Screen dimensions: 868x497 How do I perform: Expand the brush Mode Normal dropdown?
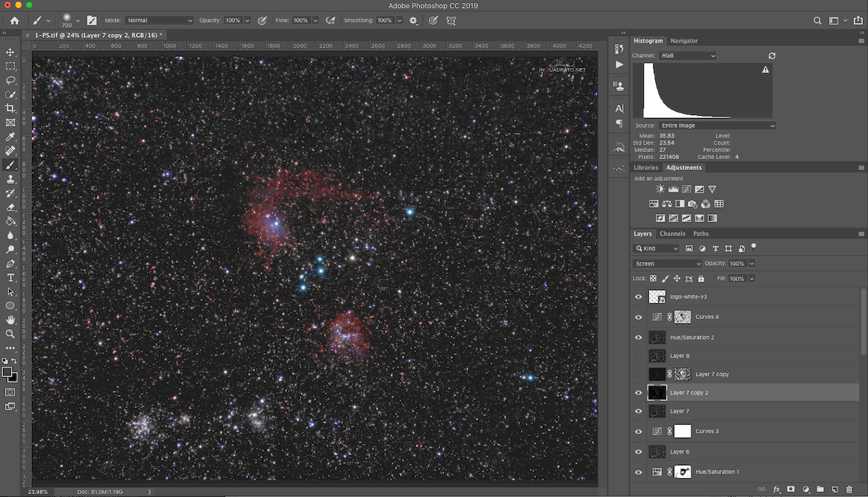click(x=159, y=21)
